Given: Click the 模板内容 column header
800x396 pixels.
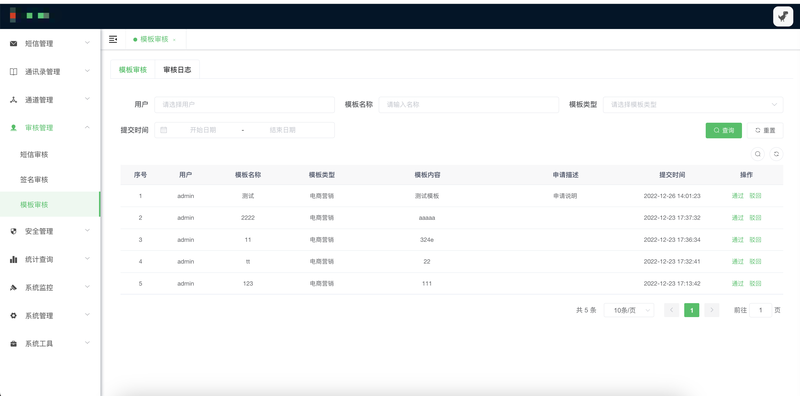Looking at the screenshot, I should 427,175.
